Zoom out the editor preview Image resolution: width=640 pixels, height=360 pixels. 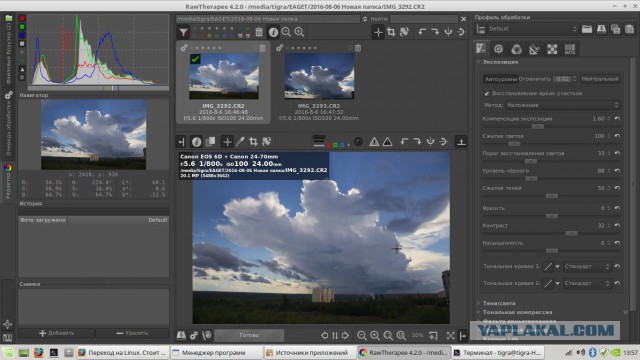point(362,335)
